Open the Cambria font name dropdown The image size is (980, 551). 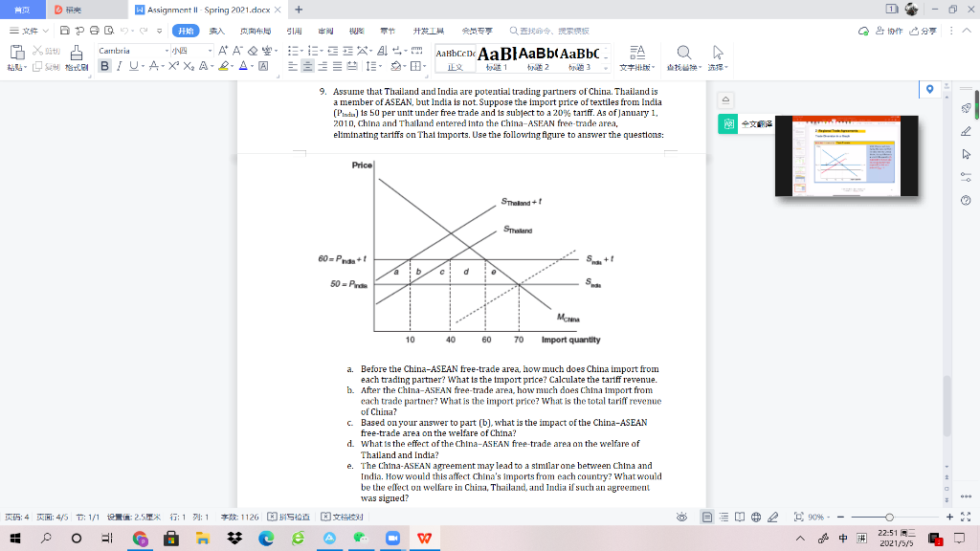pyautogui.click(x=167, y=51)
